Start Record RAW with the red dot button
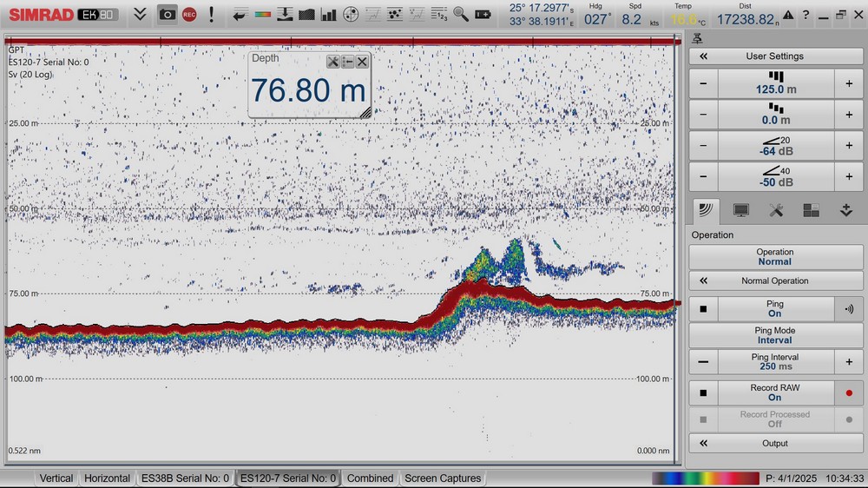 point(849,393)
